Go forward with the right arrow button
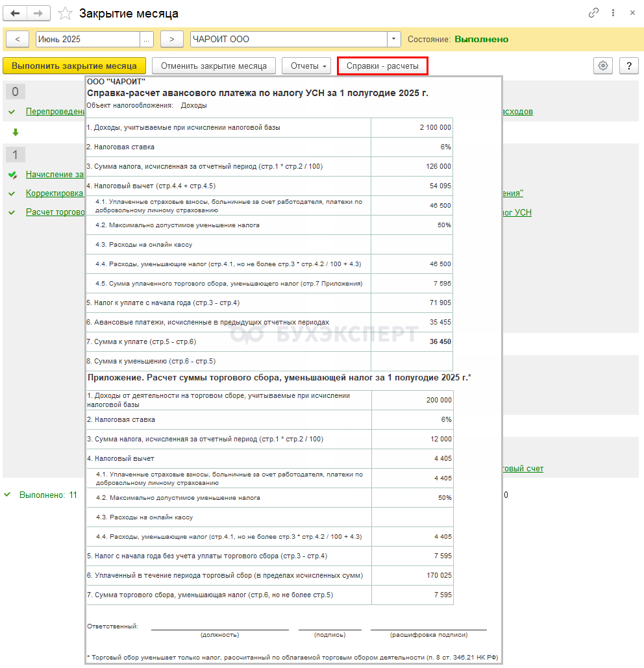The width and height of the screenshot is (644, 668). click(x=38, y=13)
